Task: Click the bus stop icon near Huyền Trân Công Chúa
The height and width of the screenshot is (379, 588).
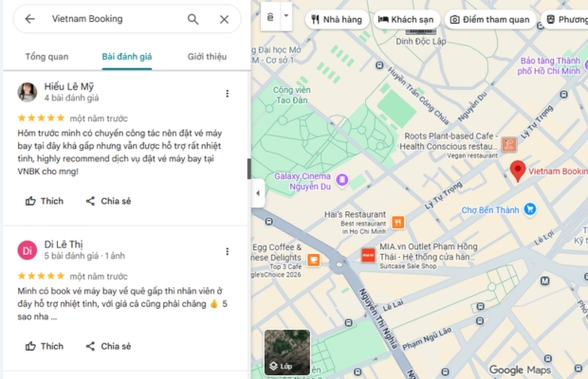Action: click(x=379, y=65)
